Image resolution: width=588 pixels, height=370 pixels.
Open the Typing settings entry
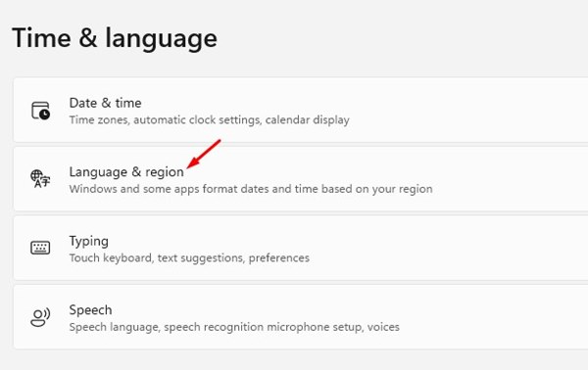[301, 248]
